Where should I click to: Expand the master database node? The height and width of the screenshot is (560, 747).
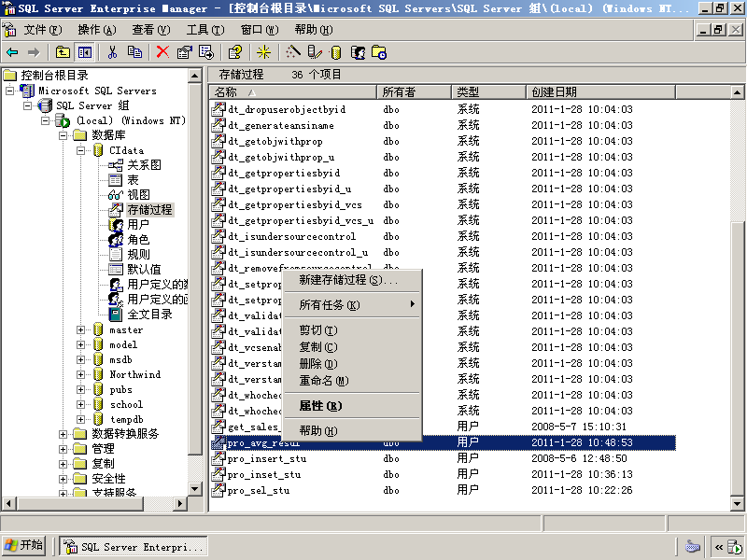81,329
